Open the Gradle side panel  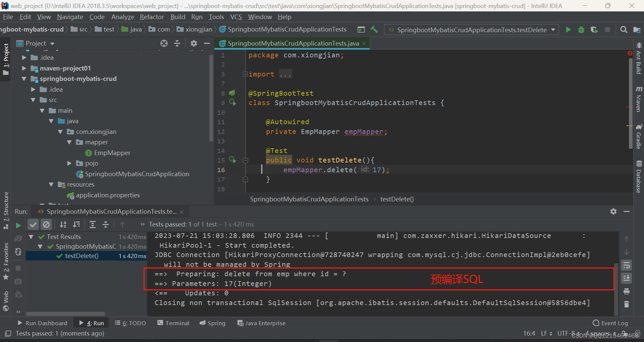(639, 136)
